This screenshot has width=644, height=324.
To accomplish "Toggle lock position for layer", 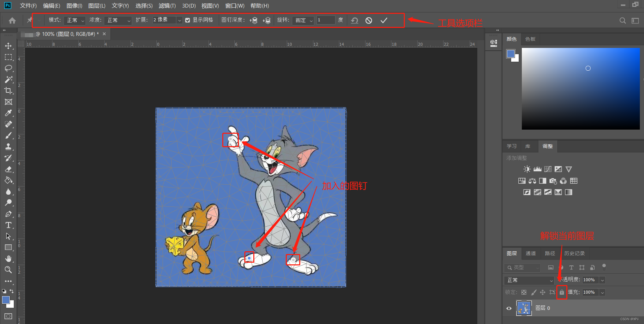I will click(543, 292).
